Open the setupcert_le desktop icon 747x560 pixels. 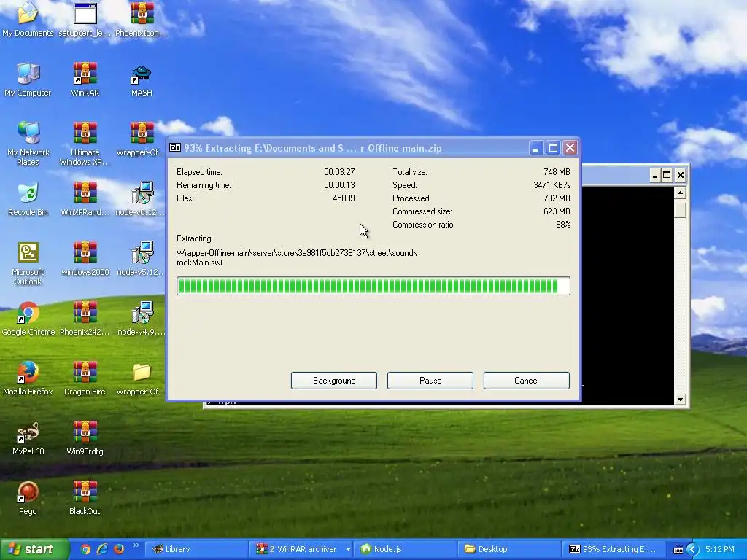pos(85,20)
